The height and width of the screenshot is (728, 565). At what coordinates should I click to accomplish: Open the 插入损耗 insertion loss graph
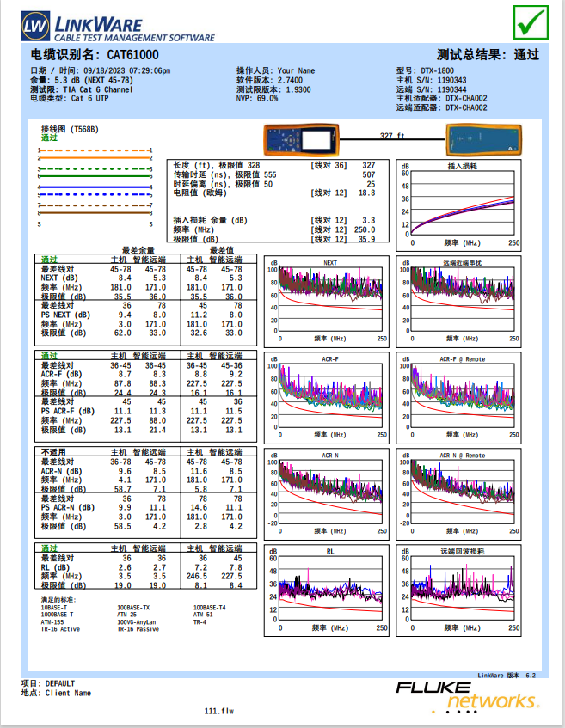click(x=458, y=205)
